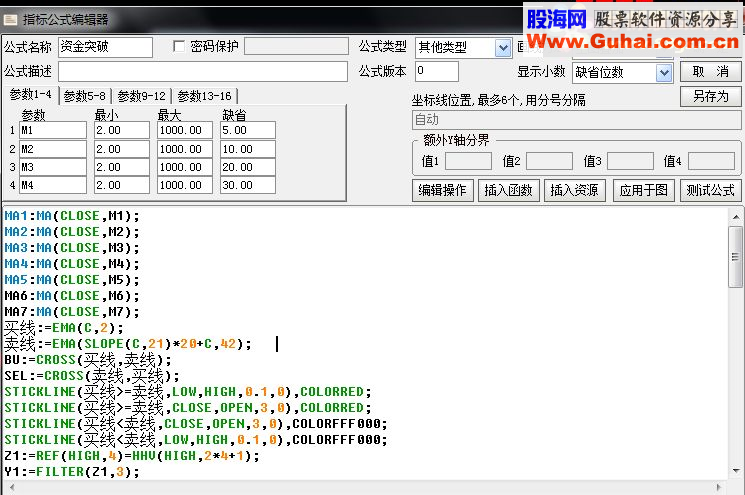The image size is (745, 495).
Task: Click the formula editor title bar icon
Action: [10, 20]
